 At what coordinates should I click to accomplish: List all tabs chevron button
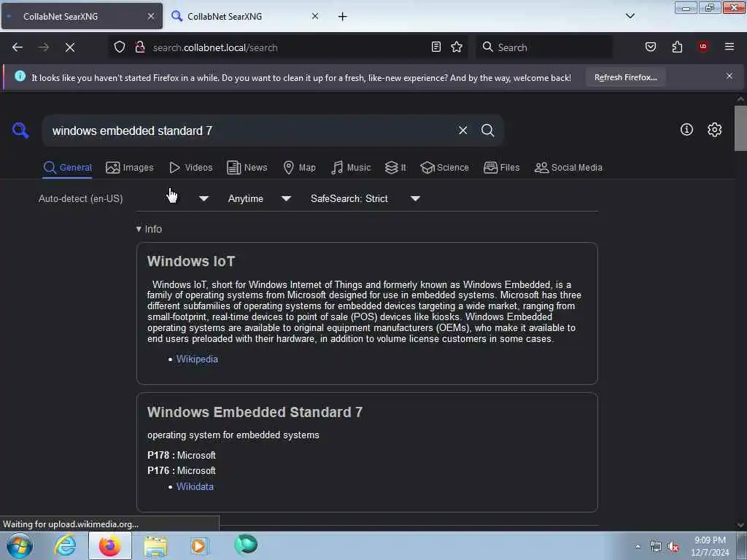coord(630,16)
